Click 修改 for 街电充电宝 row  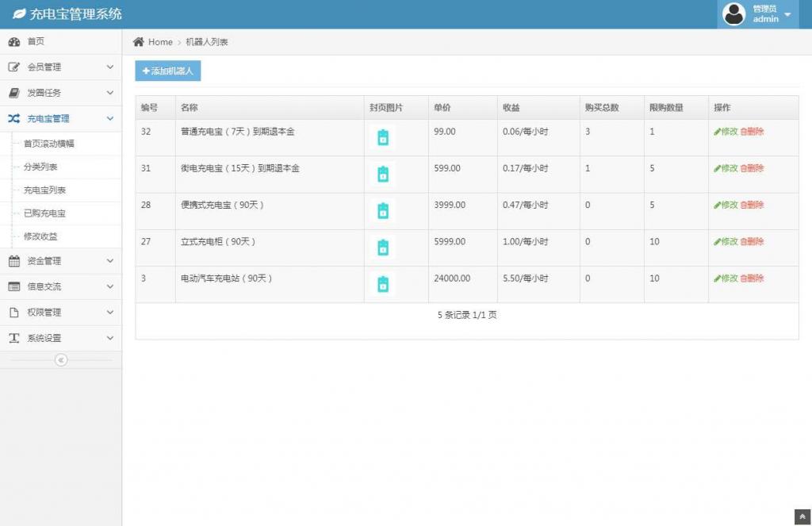tap(726, 168)
